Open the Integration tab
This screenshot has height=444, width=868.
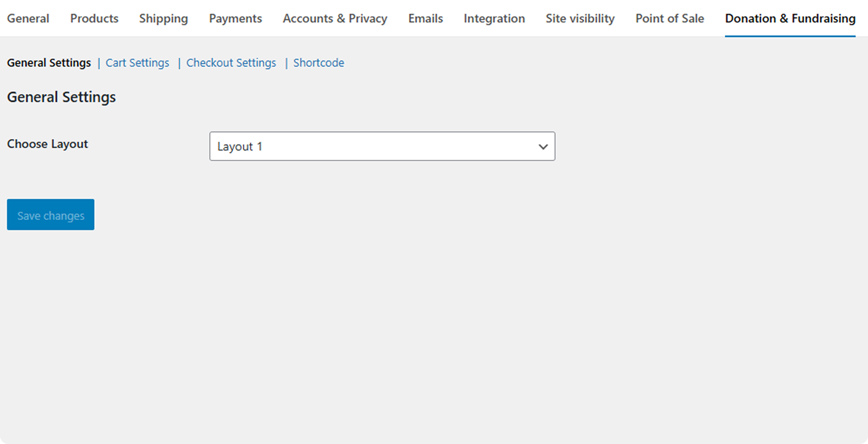click(x=494, y=18)
